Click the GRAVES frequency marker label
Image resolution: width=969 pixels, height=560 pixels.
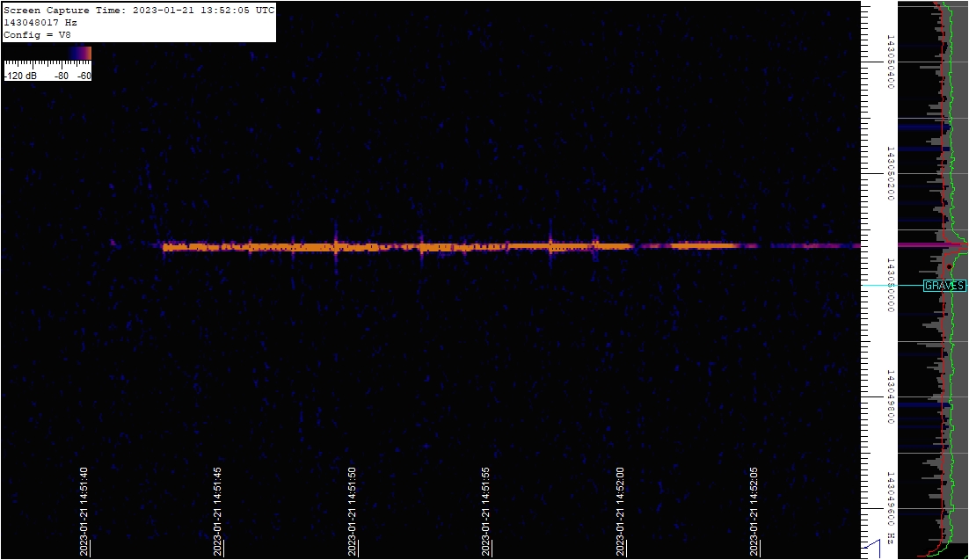[x=944, y=286]
